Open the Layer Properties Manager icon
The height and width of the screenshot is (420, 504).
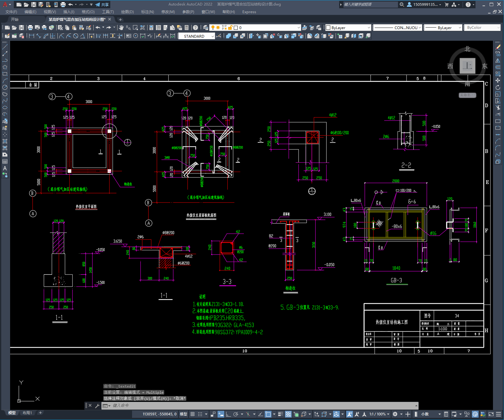(206, 28)
